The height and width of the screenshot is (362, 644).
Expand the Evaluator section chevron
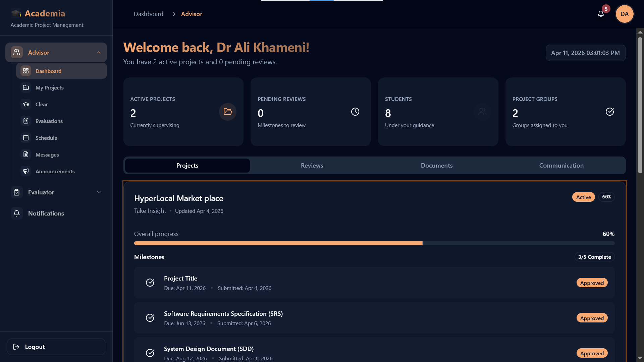coord(99,192)
